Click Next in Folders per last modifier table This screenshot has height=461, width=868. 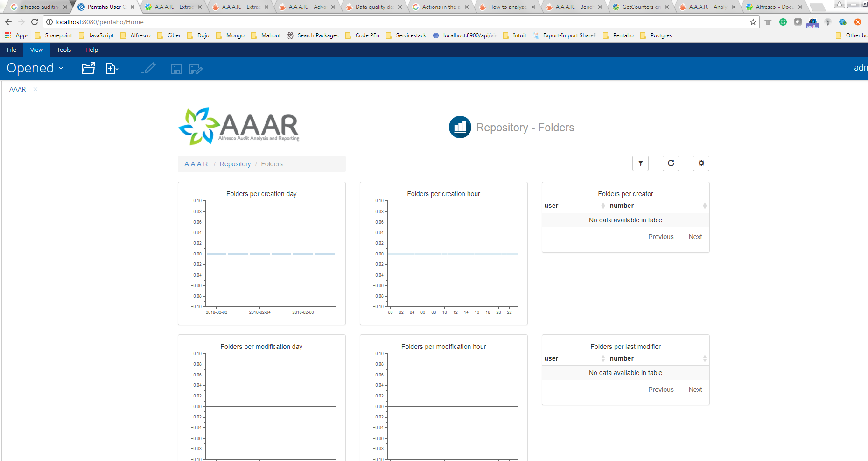click(695, 390)
